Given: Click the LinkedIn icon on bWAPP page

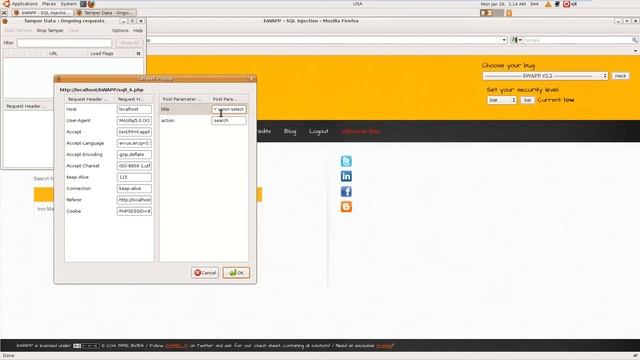Looking at the screenshot, I should [x=346, y=176].
